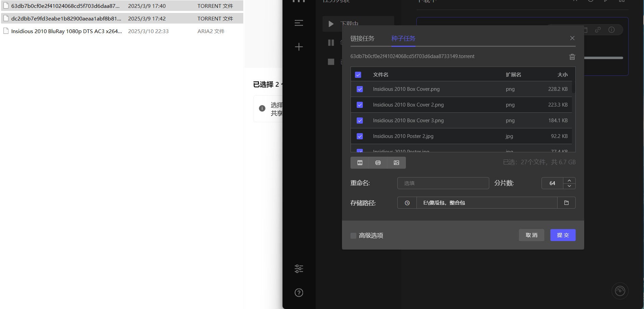Select the 63db7b0cf0e2 torrent file in Explorer
This screenshot has height=309, width=644.
122,6
